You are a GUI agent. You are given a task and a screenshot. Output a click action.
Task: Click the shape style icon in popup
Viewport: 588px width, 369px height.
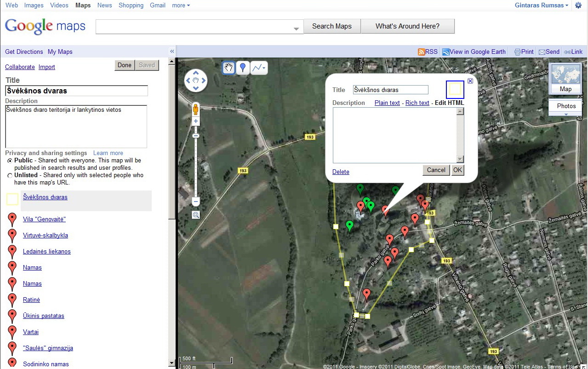point(455,90)
